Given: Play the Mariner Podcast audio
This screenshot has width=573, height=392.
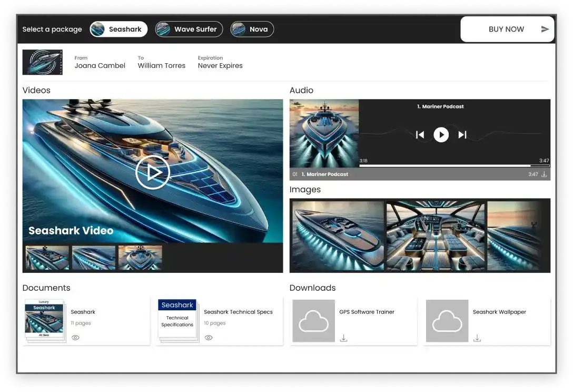Looking at the screenshot, I should pyautogui.click(x=441, y=134).
